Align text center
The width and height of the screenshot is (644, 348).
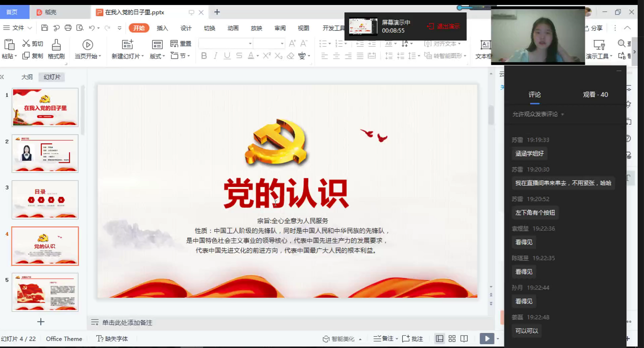pos(336,56)
